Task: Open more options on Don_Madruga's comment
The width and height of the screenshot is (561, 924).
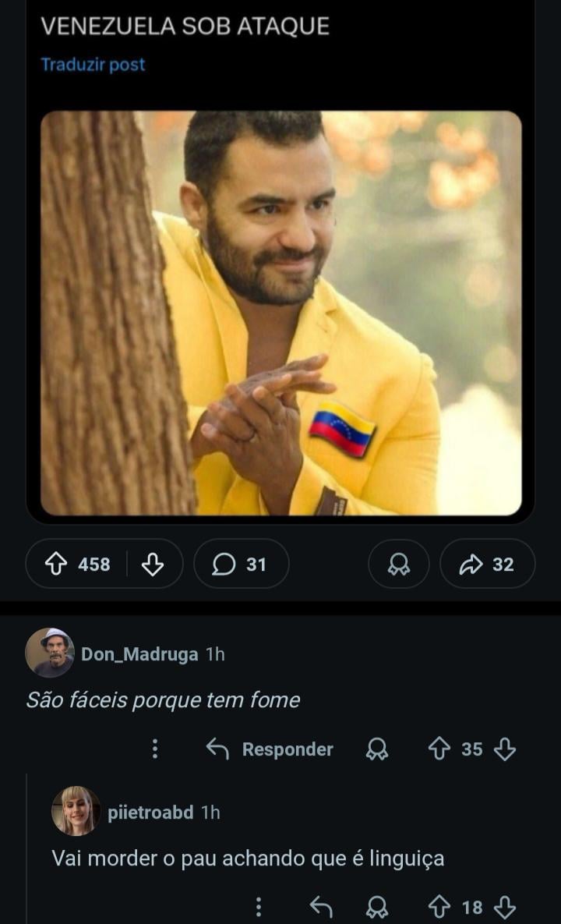Action: point(155,749)
